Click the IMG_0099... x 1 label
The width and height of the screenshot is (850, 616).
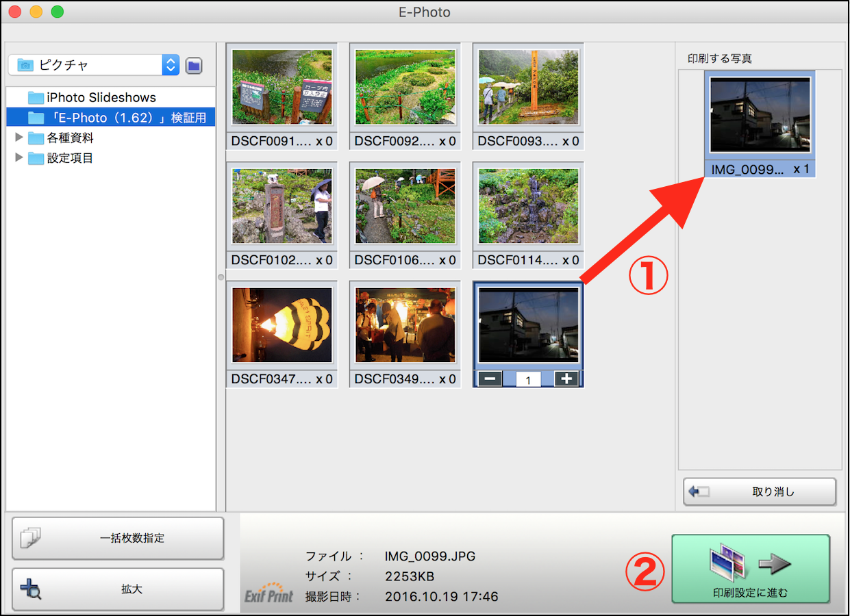tap(760, 169)
